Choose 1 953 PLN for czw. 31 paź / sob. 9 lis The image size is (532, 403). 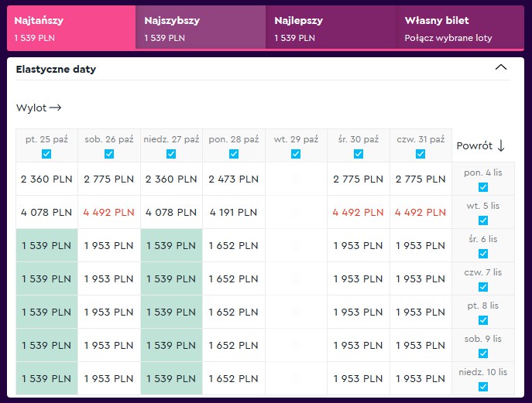(420, 345)
